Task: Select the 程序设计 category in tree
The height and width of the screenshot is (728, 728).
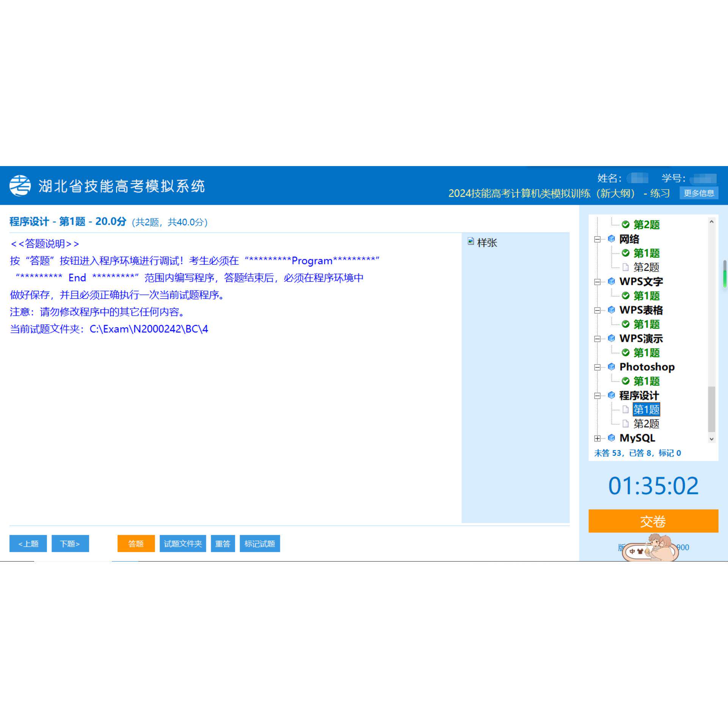Action: pos(639,395)
